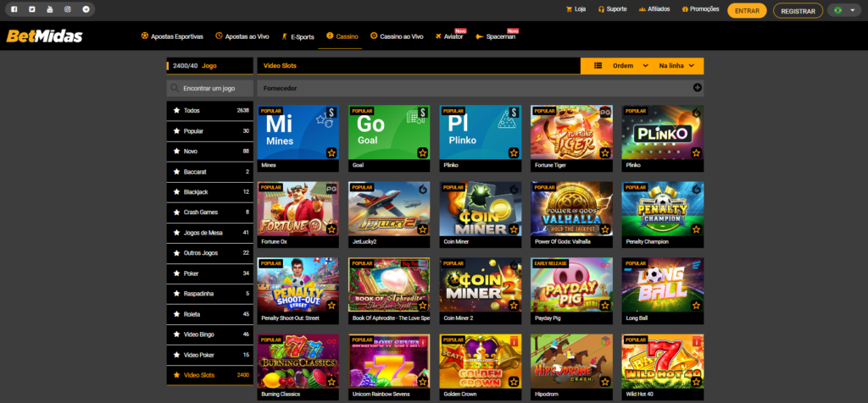Screen dimensions: 868x403
Task: Favorite the Golden Crown star
Action: pos(514,382)
